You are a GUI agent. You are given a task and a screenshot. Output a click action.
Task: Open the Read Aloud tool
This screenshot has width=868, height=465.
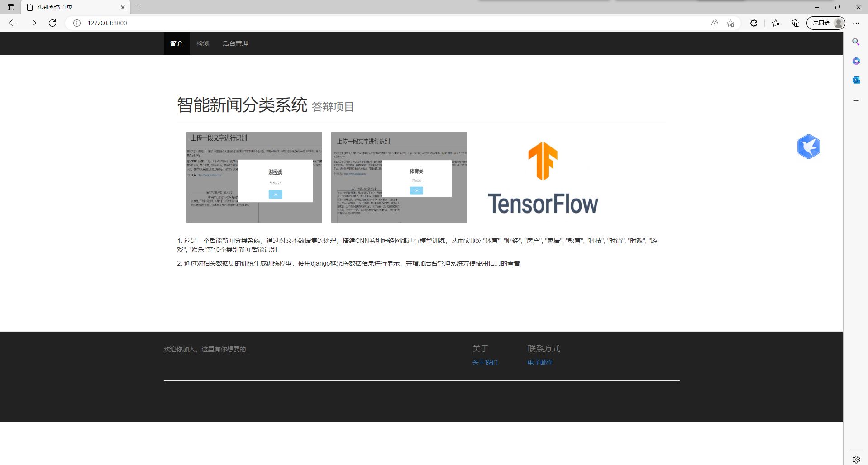tap(714, 23)
